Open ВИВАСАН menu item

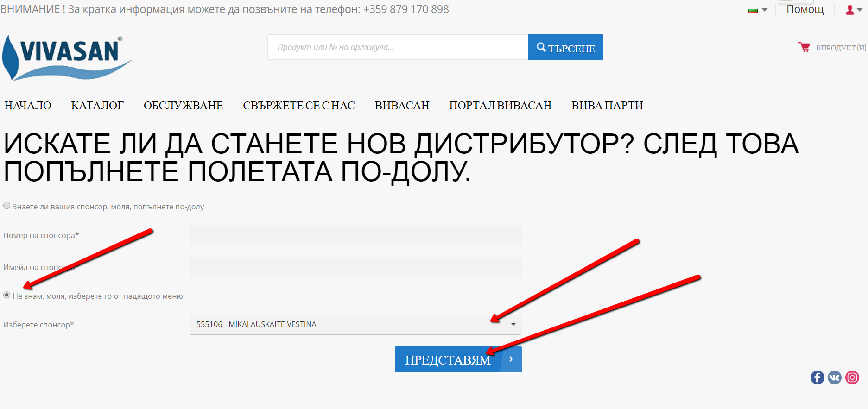click(402, 106)
